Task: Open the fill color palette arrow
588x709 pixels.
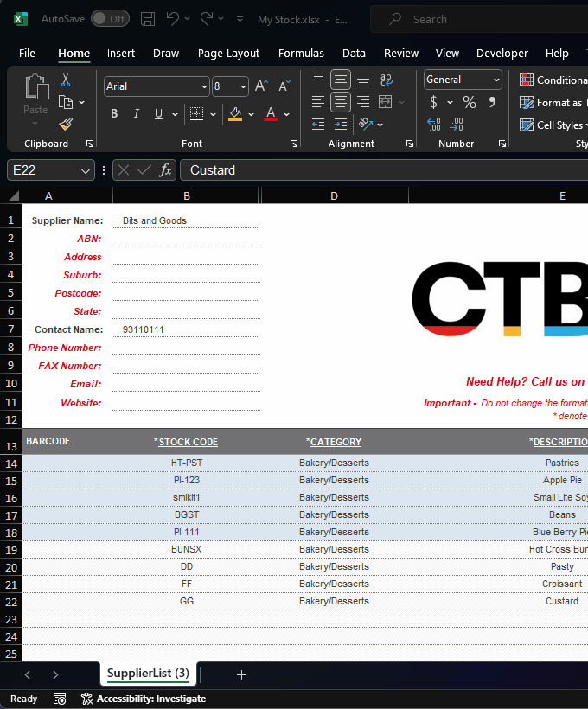Action: [x=251, y=114]
